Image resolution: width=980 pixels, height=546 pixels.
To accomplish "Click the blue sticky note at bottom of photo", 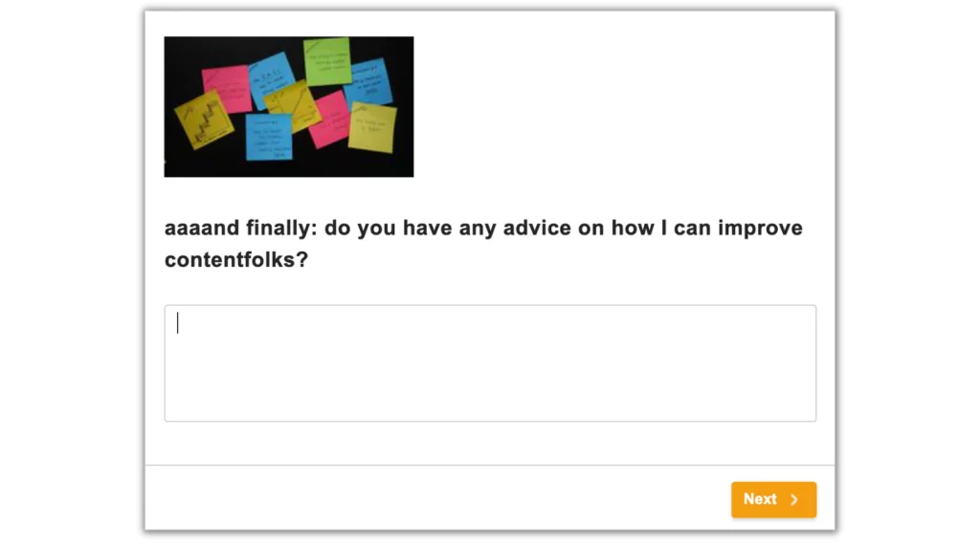I will pyautogui.click(x=269, y=138).
